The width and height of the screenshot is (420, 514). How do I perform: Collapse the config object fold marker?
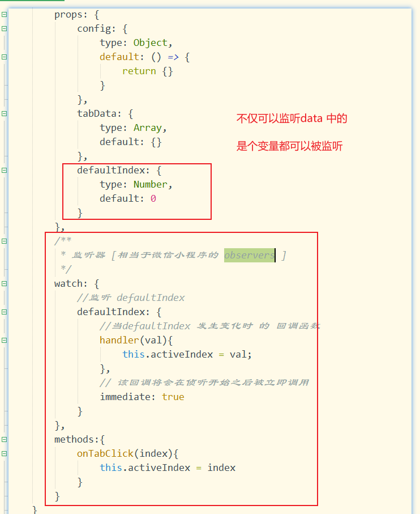pos(5,28)
